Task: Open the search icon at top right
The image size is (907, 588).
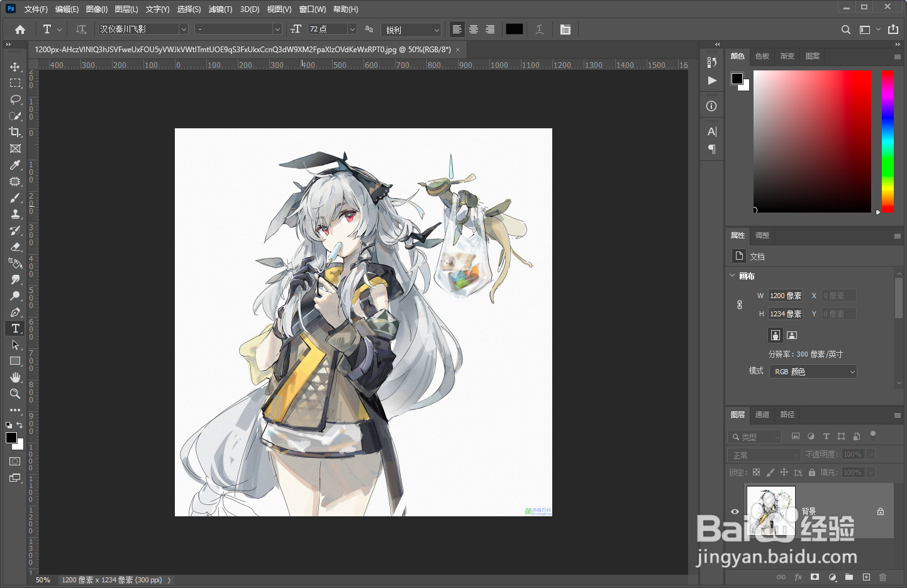Action: [x=846, y=30]
